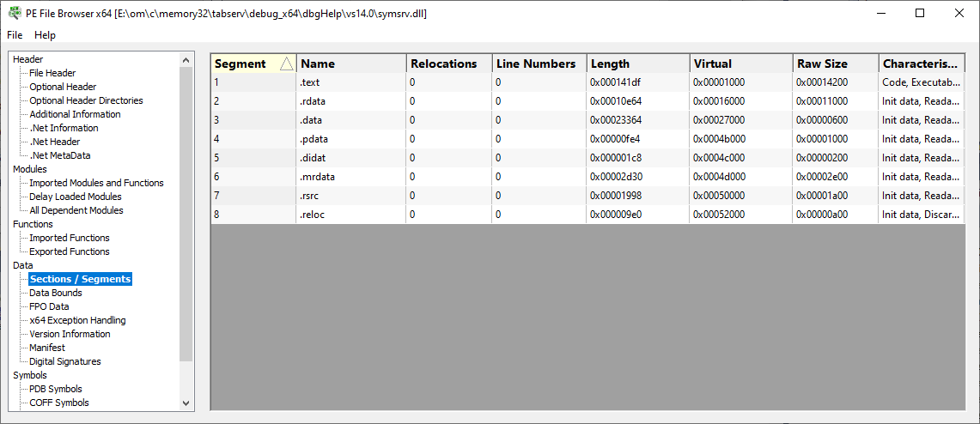Open Delay Loaded Modules
This screenshot has height=424, width=980.
click(76, 197)
